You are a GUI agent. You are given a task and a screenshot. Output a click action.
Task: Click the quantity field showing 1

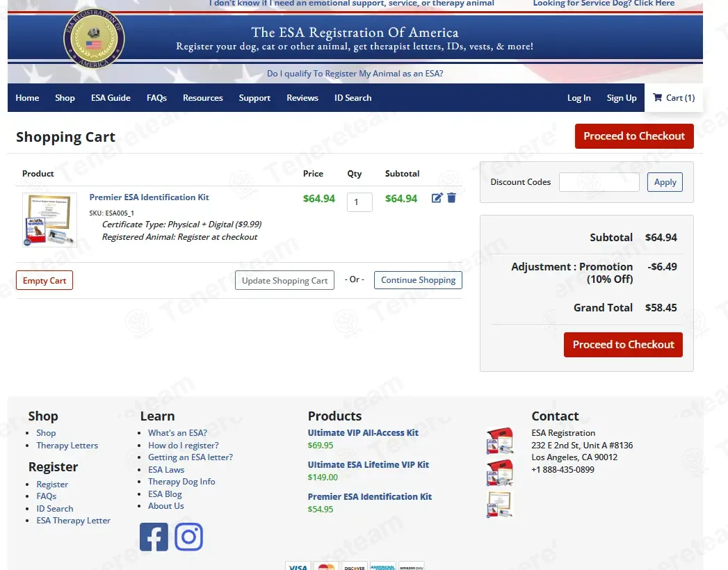click(359, 202)
